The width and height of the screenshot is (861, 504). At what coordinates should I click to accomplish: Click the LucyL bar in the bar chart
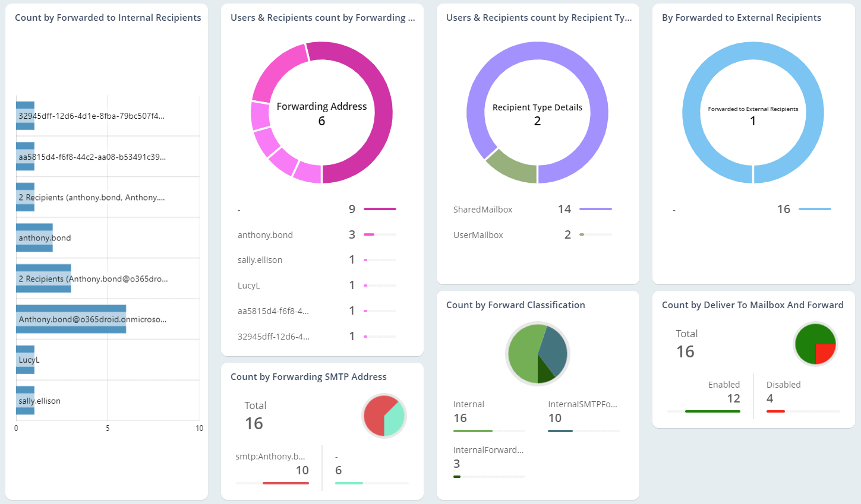(26, 360)
